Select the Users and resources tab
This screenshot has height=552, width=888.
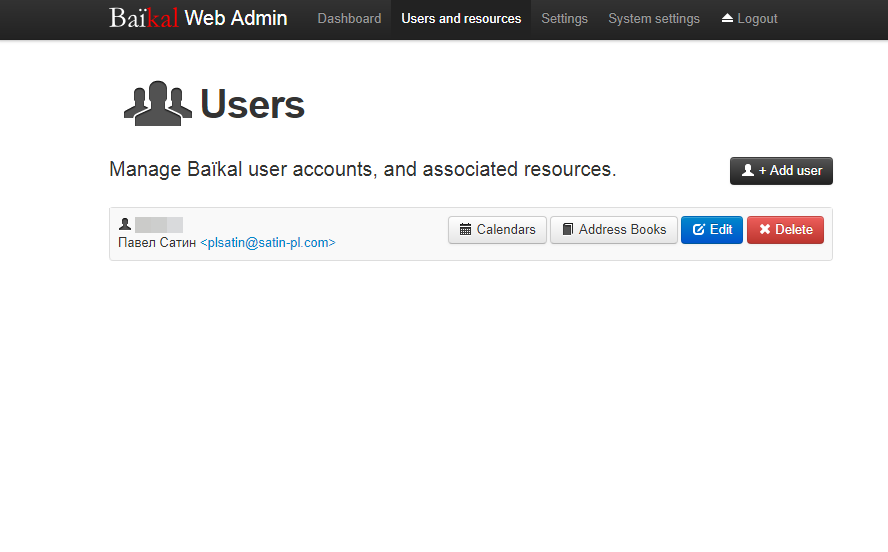click(461, 19)
